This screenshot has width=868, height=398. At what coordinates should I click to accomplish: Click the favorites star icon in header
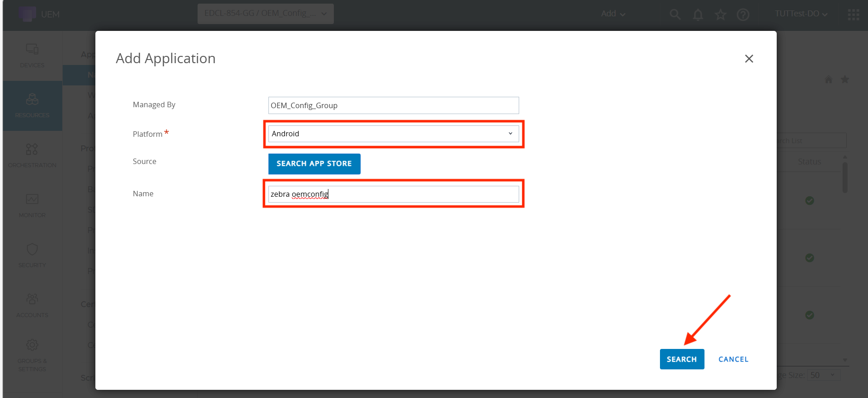(x=720, y=15)
